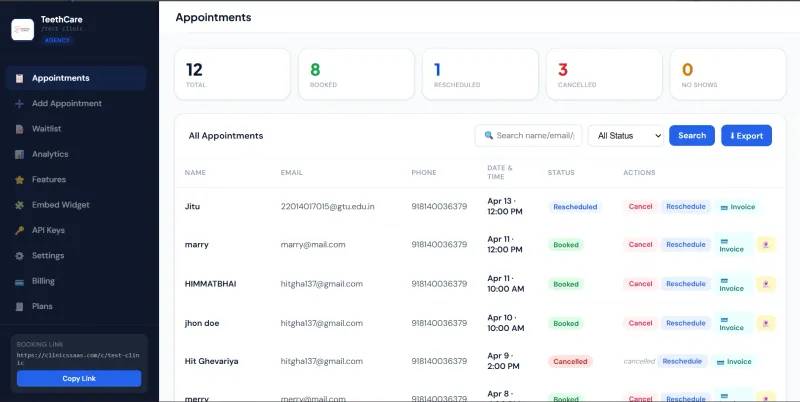Click the email 22014017015@gtu.edu.in
Image resolution: width=800 pixels, height=402 pixels.
pos(327,207)
